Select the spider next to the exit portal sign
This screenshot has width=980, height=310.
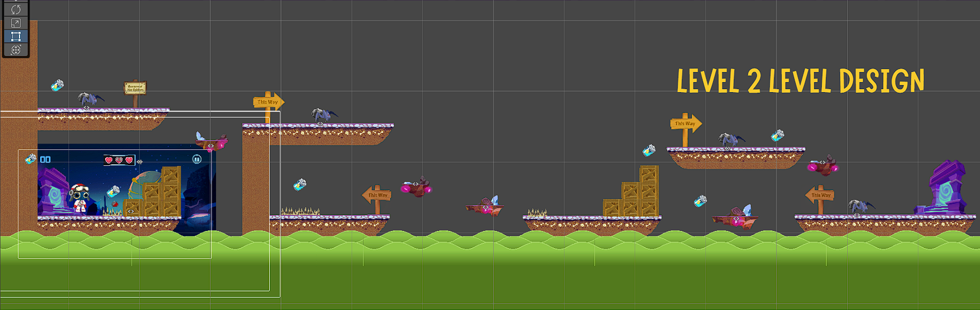coord(860,206)
